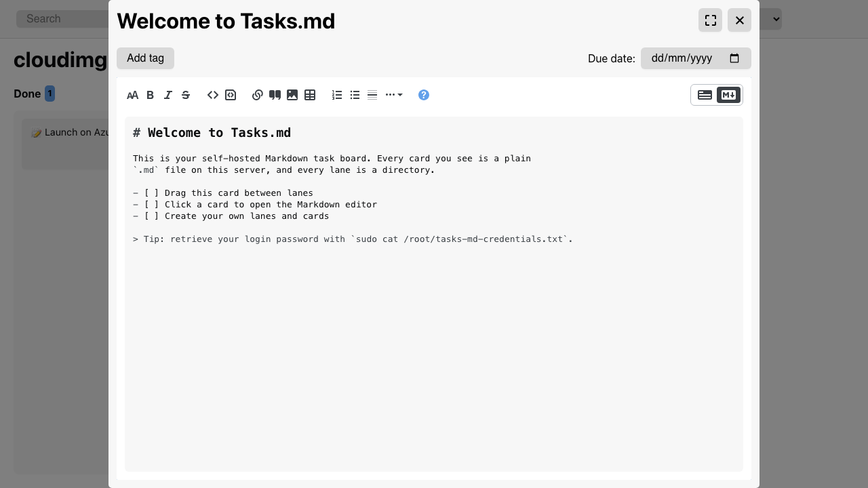Insert a blockquote
This screenshot has height=488, width=868.
[x=275, y=95]
